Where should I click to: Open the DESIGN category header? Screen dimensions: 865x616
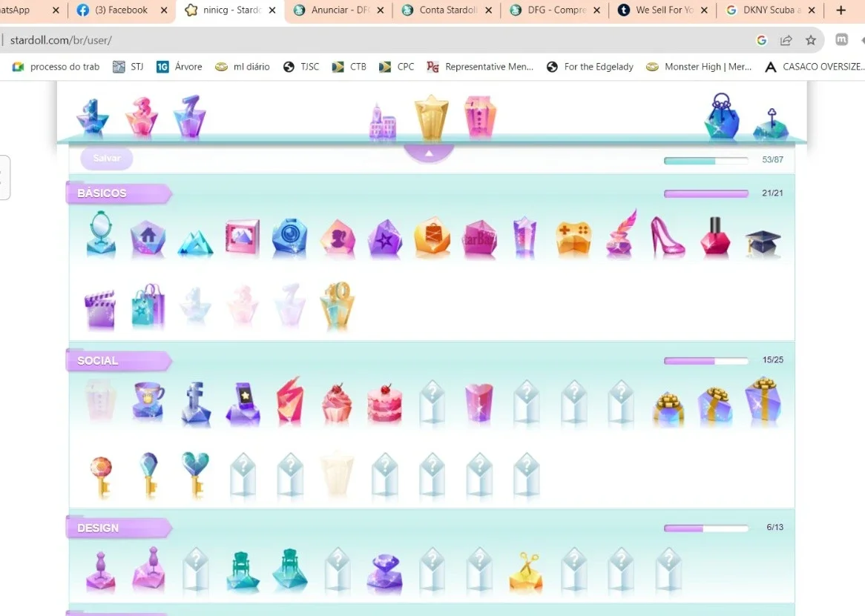point(118,528)
